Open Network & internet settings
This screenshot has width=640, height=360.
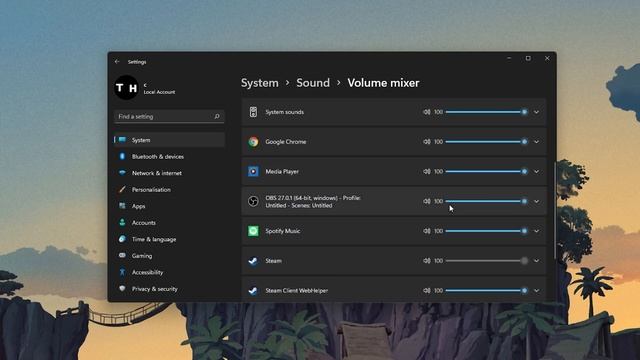pos(169,173)
